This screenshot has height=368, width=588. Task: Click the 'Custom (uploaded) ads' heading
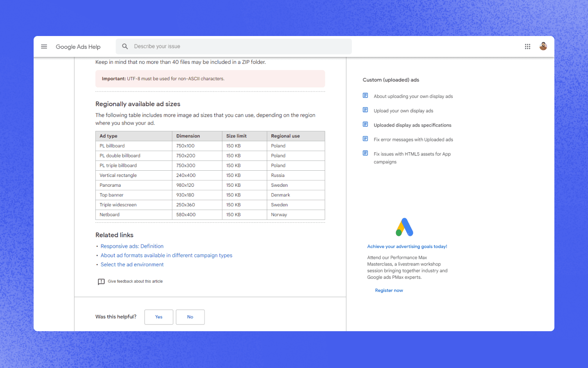pos(391,80)
